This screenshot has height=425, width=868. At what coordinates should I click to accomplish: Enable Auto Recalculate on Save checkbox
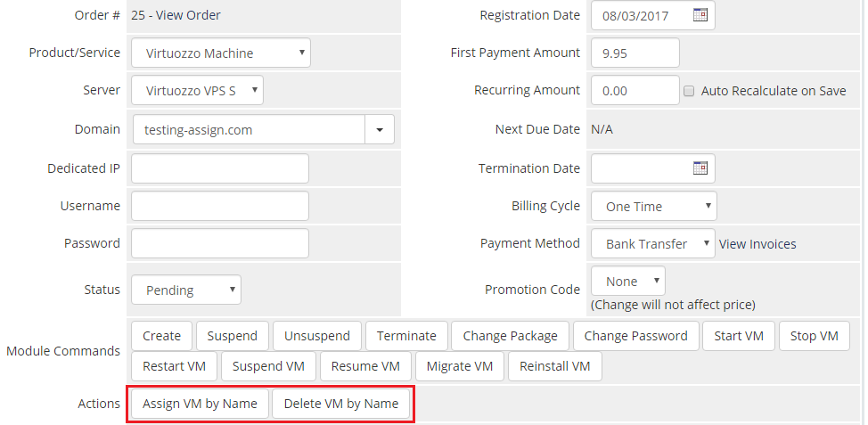[689, 91]
